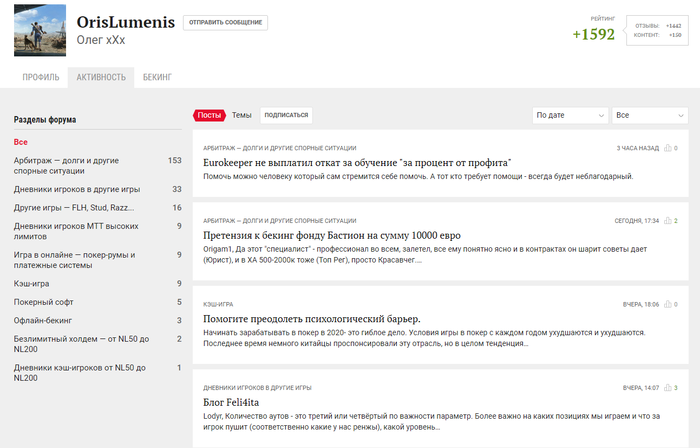Open the По дате sort dropdown
Viewport: 700px width, 448px height.
pyautogui.click(x=570, y=115)
